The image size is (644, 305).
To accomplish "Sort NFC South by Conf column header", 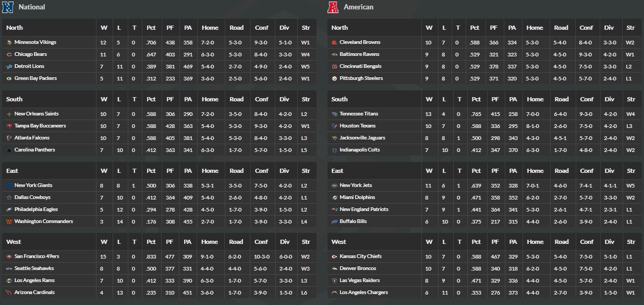I will pyautogui.click(x=262, y=99).
